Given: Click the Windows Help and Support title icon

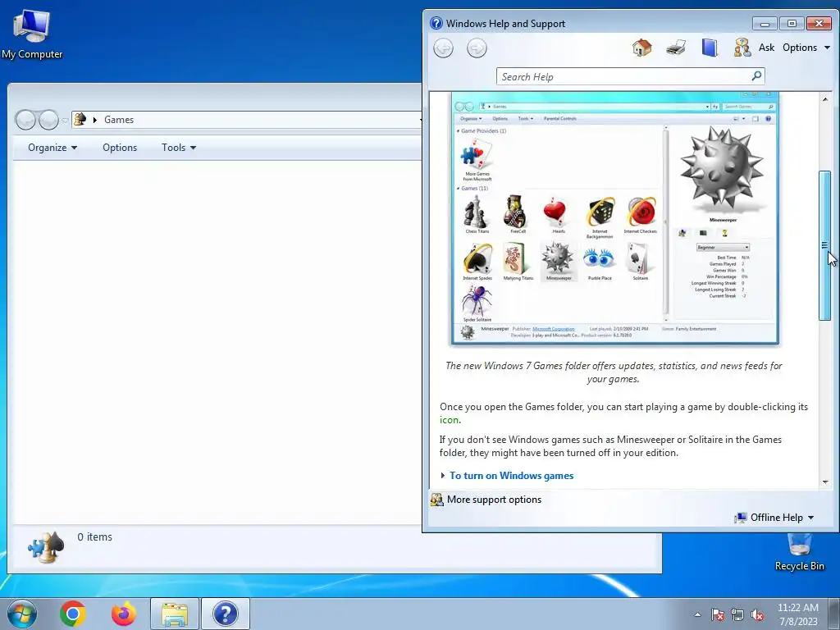Looking at the screenshot, I should click(x=436, y=23).
